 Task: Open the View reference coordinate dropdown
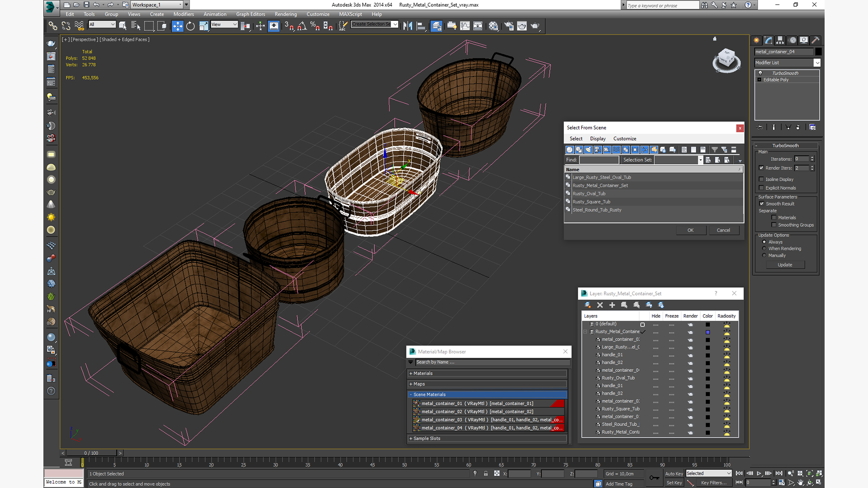224,24
